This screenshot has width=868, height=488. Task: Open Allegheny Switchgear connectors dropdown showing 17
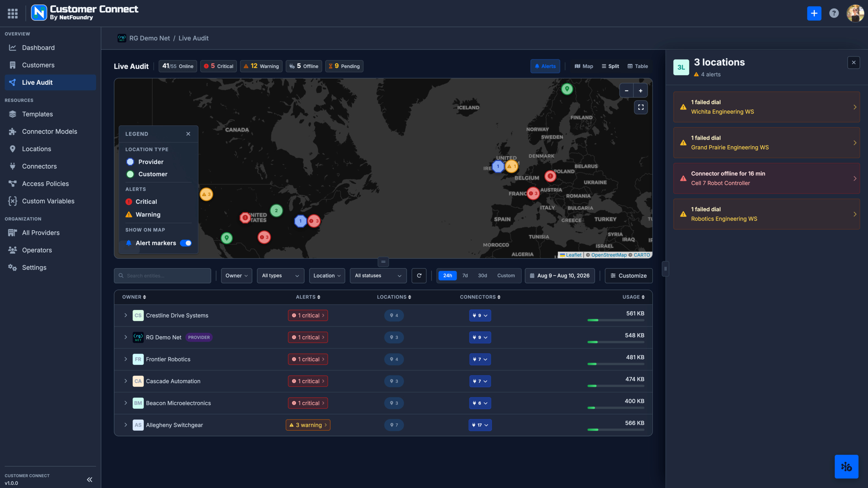480,425
